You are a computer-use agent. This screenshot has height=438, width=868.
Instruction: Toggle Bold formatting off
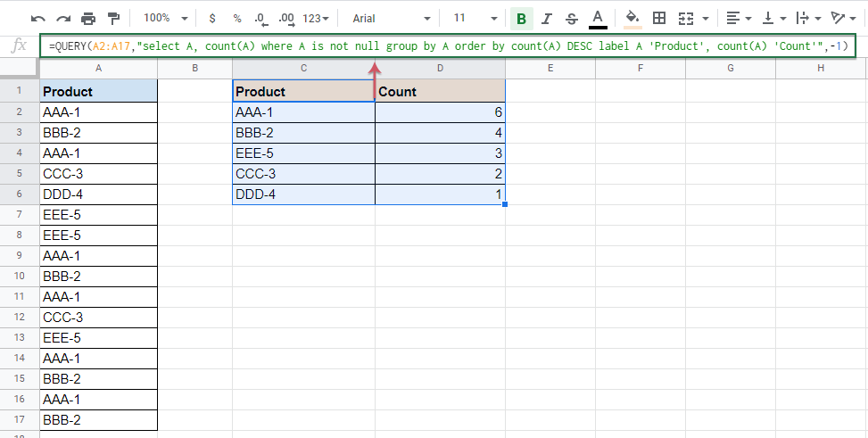point(520,18)
